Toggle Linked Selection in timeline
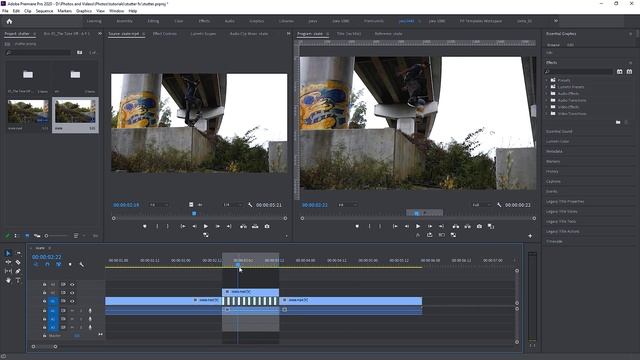The image size is (640, 360). tap(58, 264)
